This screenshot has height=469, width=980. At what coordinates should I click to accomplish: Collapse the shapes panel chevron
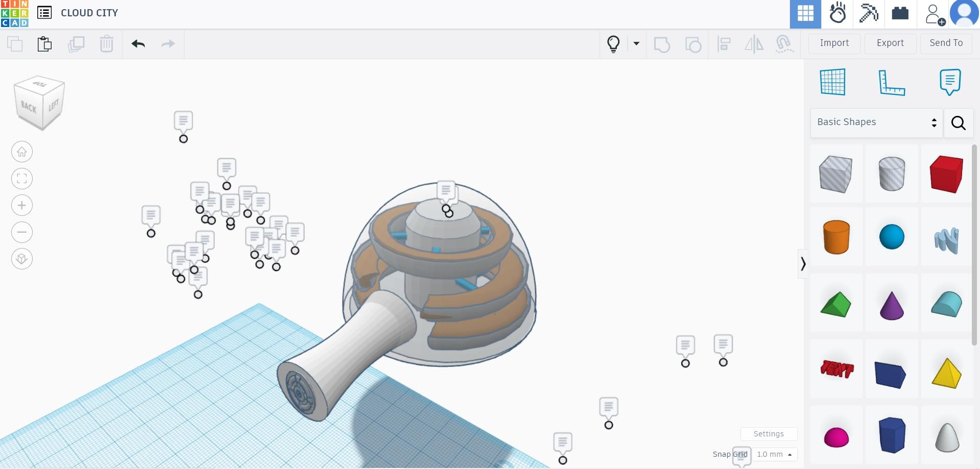[x=803, y=264]
